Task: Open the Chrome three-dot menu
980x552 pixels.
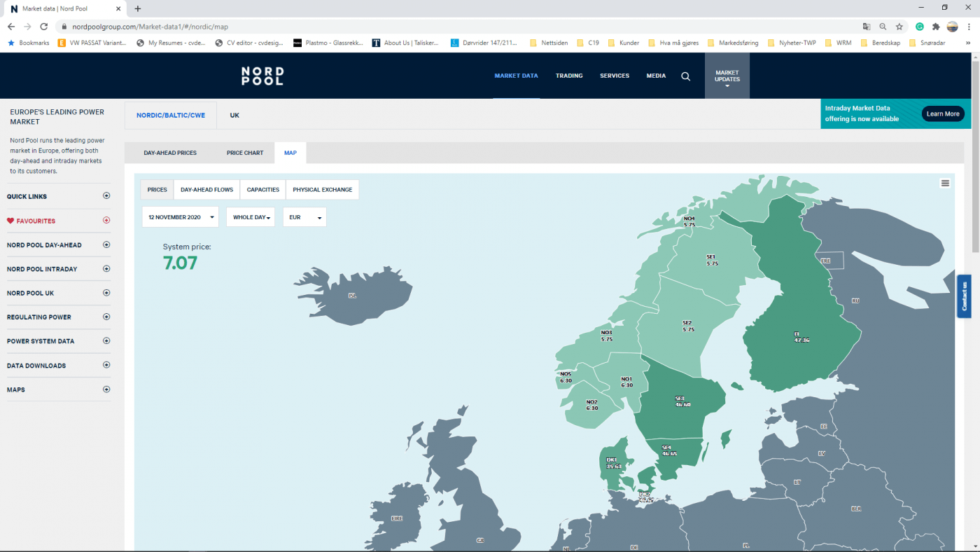Action: pyautogui.click(x=969, y=27)
